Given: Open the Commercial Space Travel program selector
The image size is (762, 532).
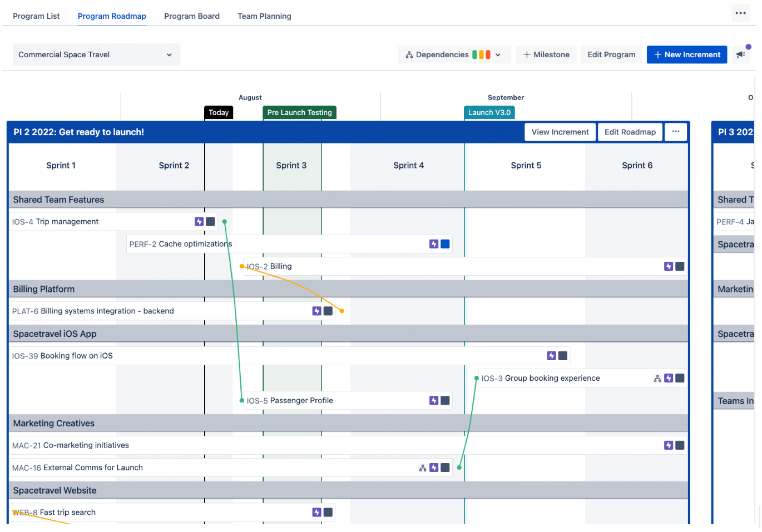Looking at the screenshot, I should tap(96, 54).
